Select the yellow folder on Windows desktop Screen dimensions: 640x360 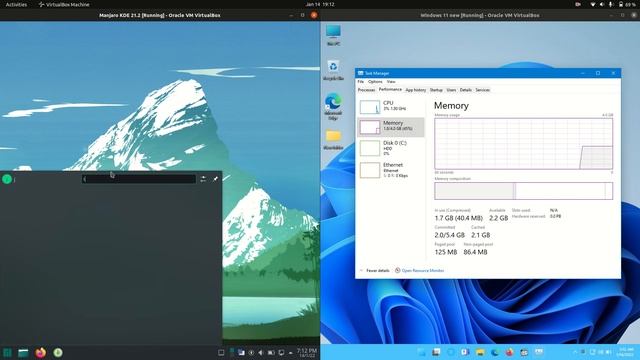click(333, 140)
